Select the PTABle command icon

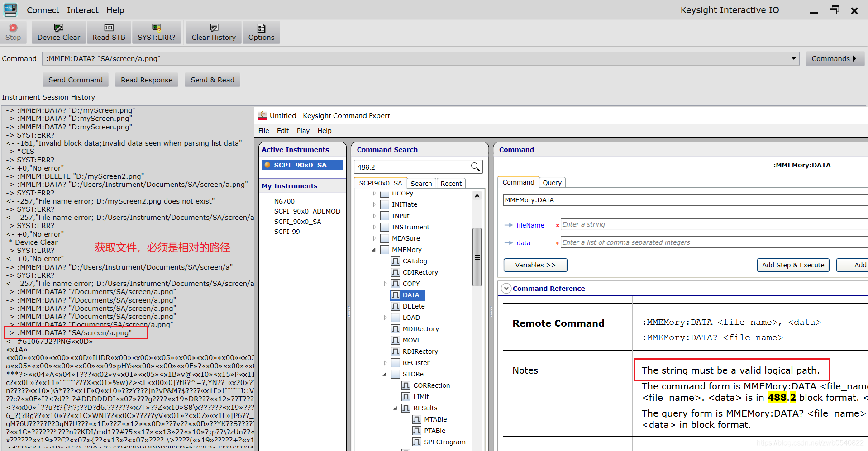[417, 431]
